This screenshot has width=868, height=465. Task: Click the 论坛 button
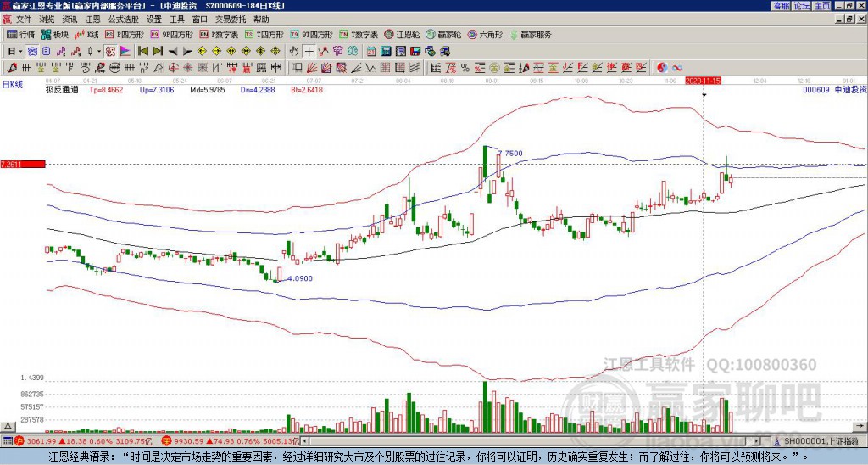pyautogui.click(x=801, y=6)
